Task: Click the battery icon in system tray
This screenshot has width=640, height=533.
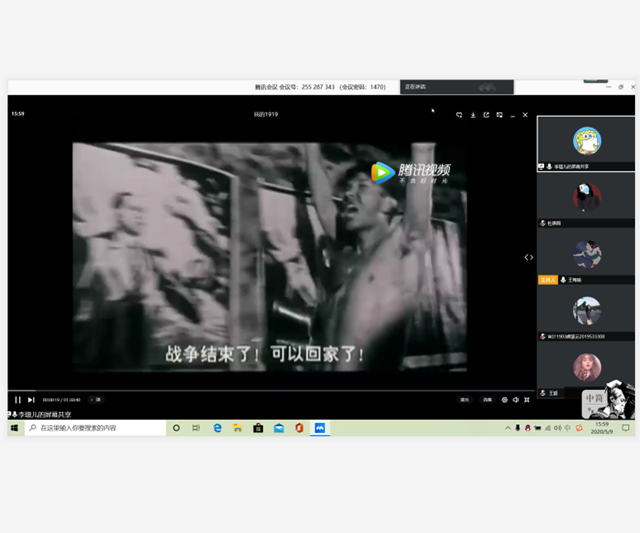Action: pyautogui.click(x=538, y=428)
